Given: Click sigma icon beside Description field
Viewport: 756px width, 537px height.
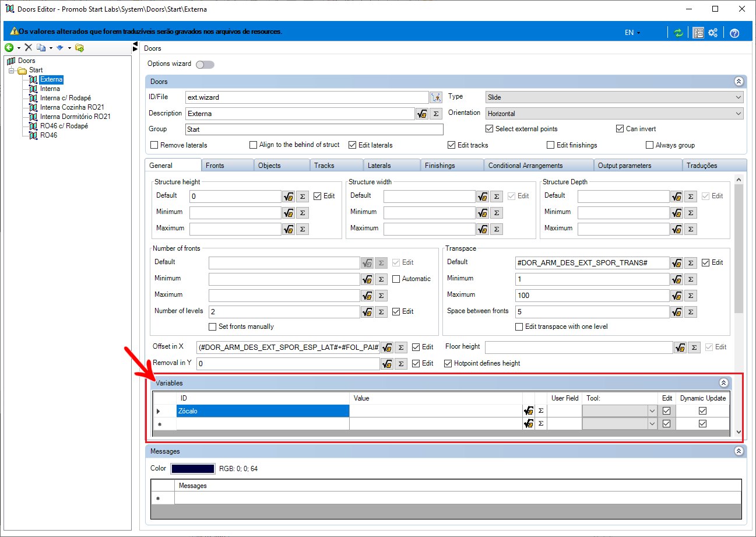Looking at the screenshot, I should pos(436,114).
